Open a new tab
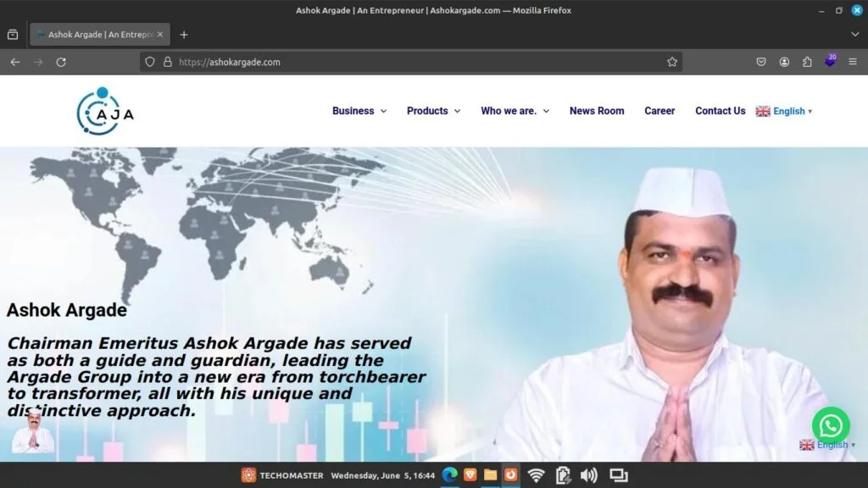This screenshot has width=868, height=488. coord(184,34)
